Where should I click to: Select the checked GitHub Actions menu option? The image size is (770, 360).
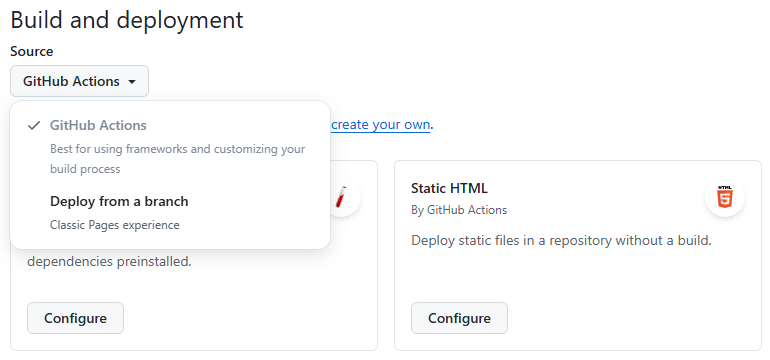click(170, 146)
